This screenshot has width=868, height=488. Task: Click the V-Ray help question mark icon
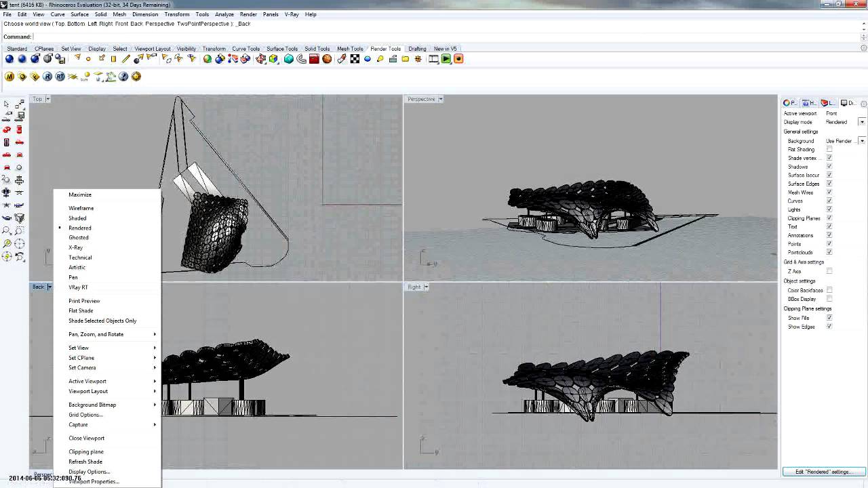(x=123, y=77)
